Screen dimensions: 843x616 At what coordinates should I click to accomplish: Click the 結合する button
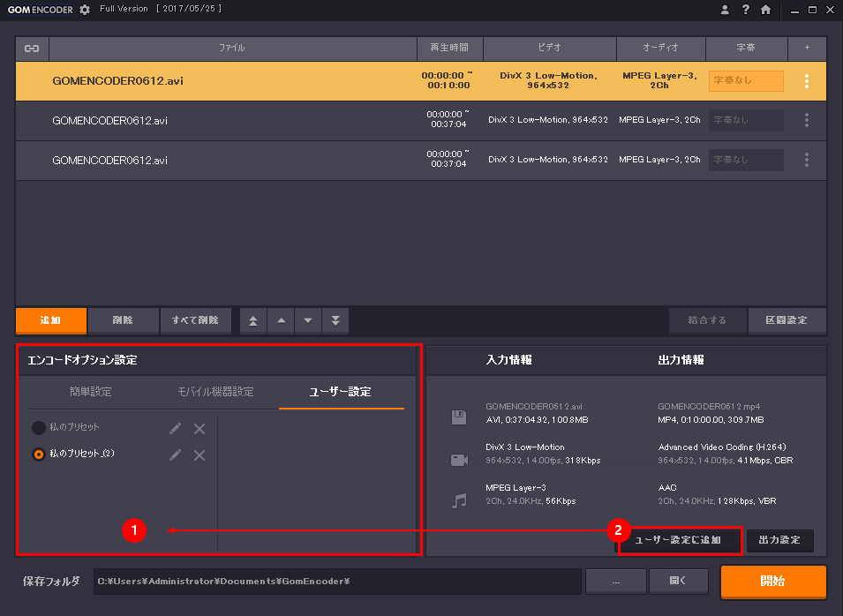point(708,320)
